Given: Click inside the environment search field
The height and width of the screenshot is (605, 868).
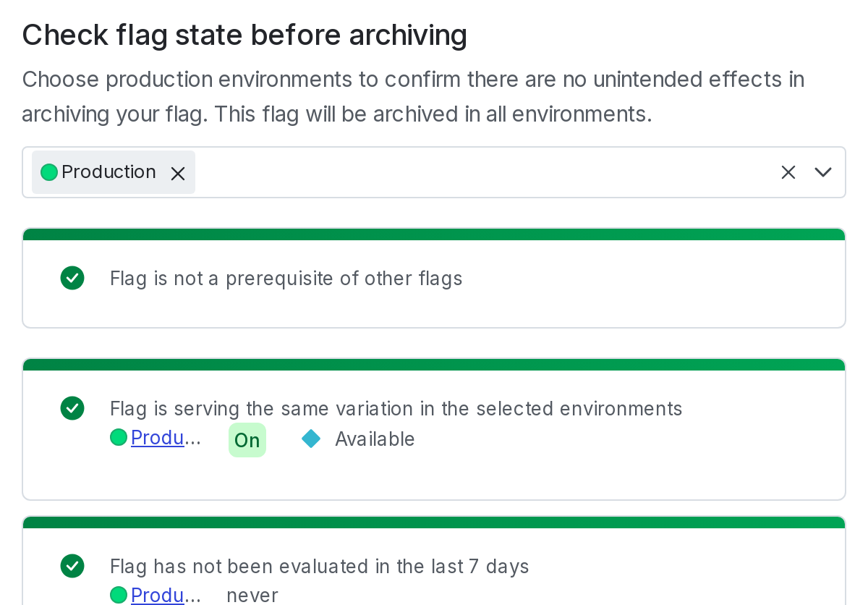Looking at the screenshot, I should 434,172.
